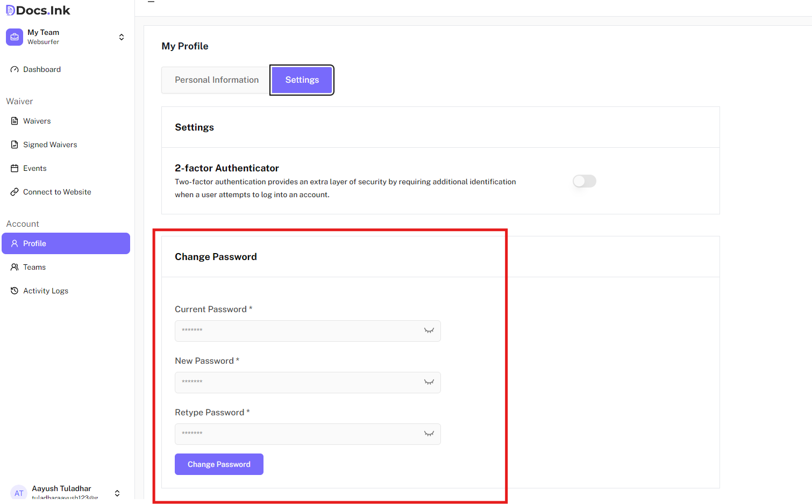Select the Settings tab
The image size is (812, 504).
click(302, 80)
